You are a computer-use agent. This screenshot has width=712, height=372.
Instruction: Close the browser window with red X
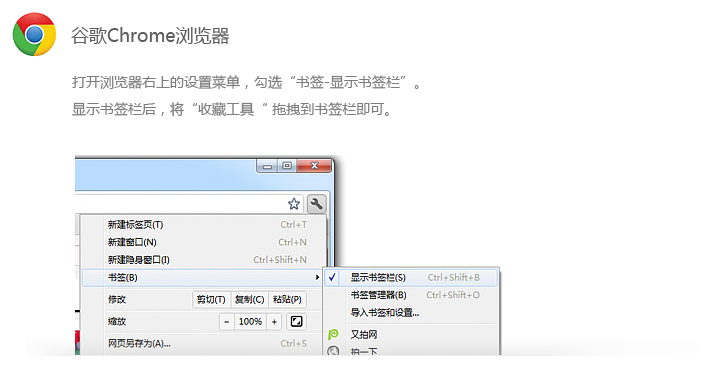[314, 166]
